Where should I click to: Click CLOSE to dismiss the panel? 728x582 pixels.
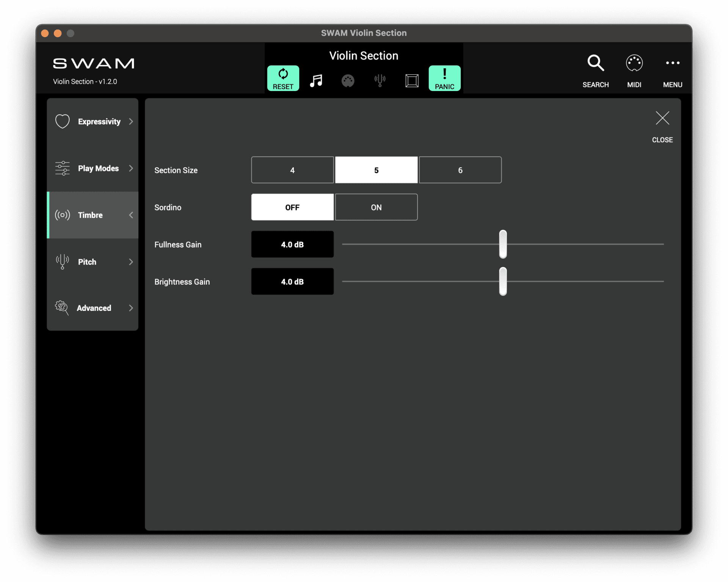(662, 125)
